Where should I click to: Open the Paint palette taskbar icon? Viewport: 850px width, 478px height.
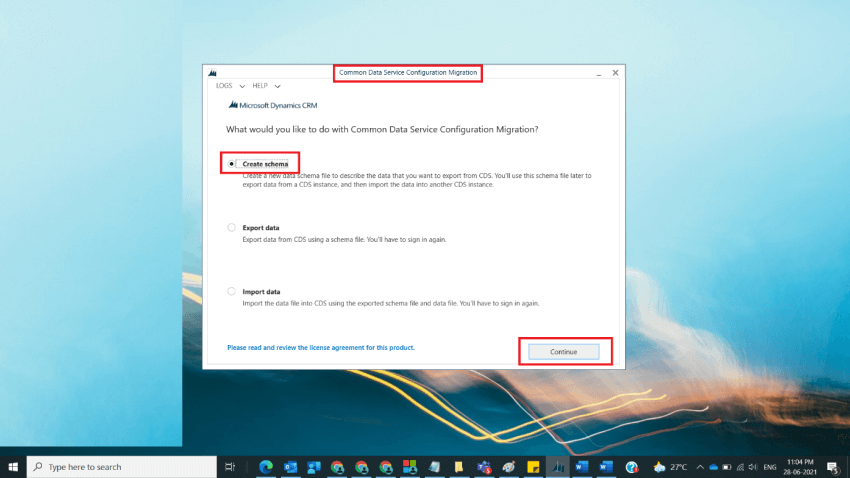pos(508,467)
